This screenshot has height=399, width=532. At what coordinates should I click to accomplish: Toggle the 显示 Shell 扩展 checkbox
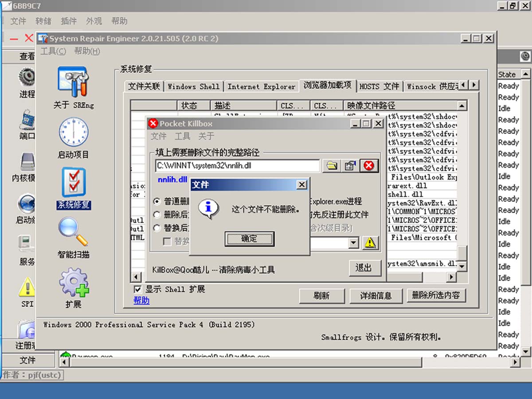(137, 289)
